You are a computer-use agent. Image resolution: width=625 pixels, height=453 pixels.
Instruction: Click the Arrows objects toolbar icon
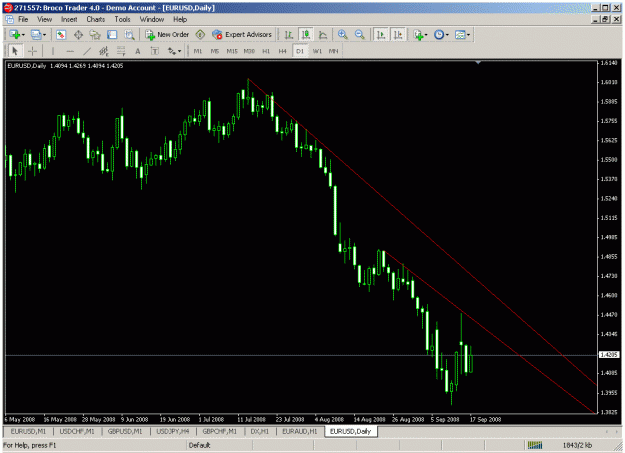pos(171,51)
